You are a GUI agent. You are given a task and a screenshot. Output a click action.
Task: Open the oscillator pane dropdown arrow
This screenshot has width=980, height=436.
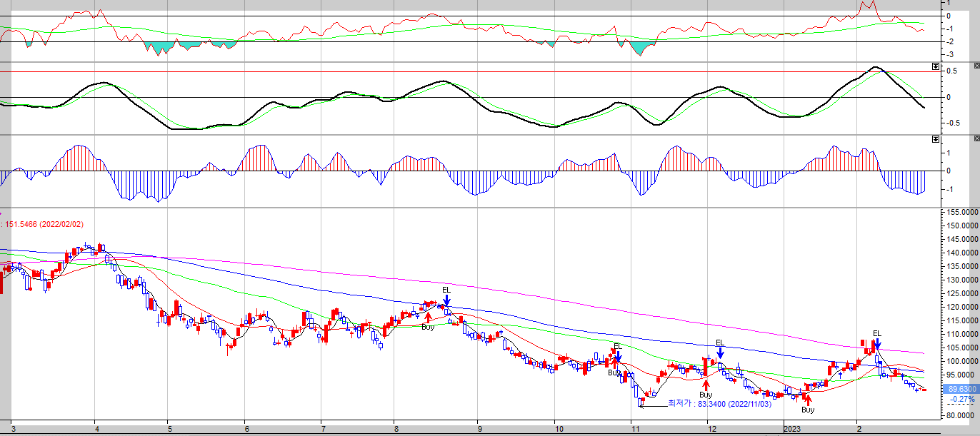coord(936,66)
